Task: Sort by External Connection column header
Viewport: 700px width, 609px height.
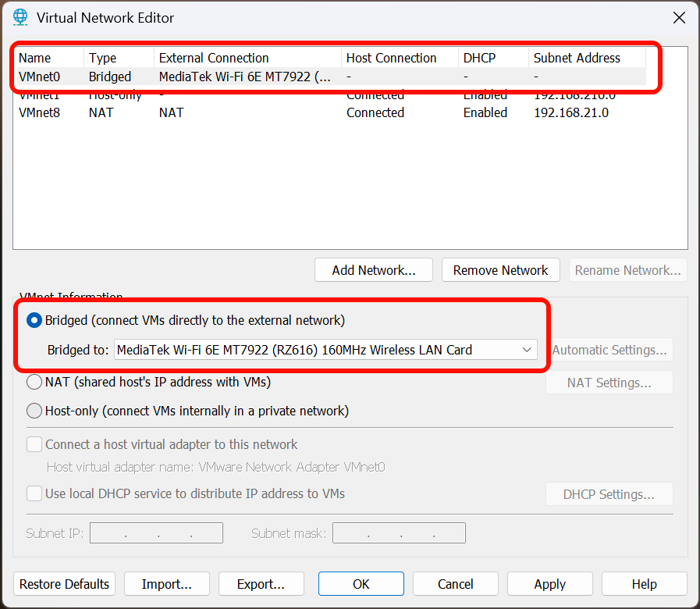Action: point(247,58)
